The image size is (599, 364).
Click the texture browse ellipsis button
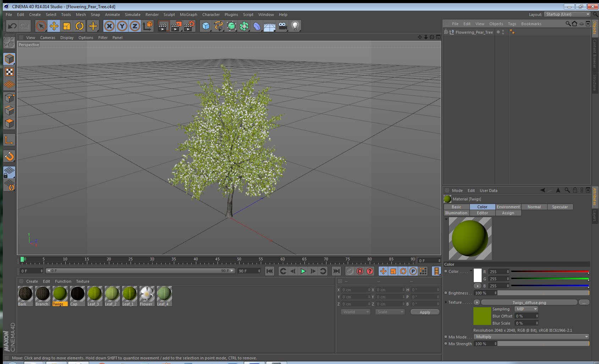(584, 302)
